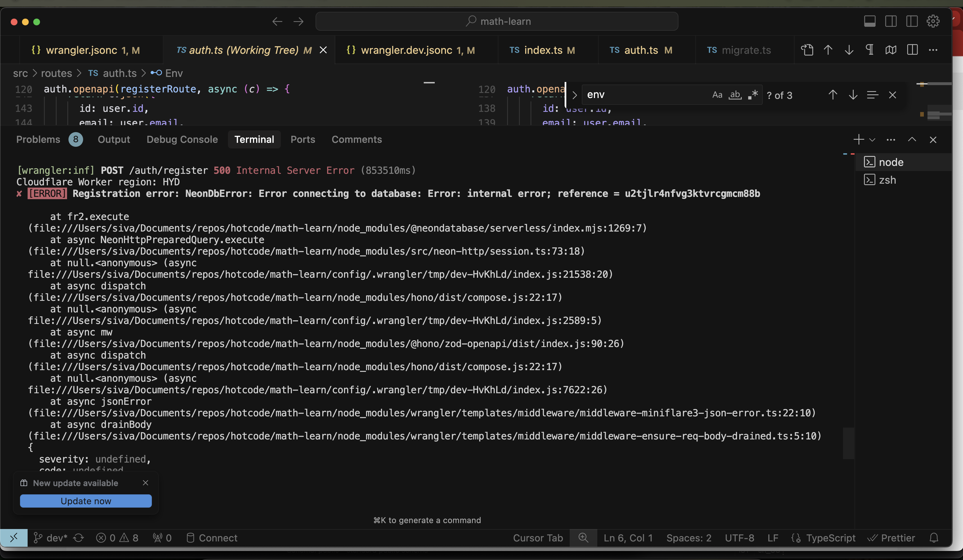Viewport: 963px width, 560px height.
Task: Open the Comments panel tab
Action: coord(356,139)
